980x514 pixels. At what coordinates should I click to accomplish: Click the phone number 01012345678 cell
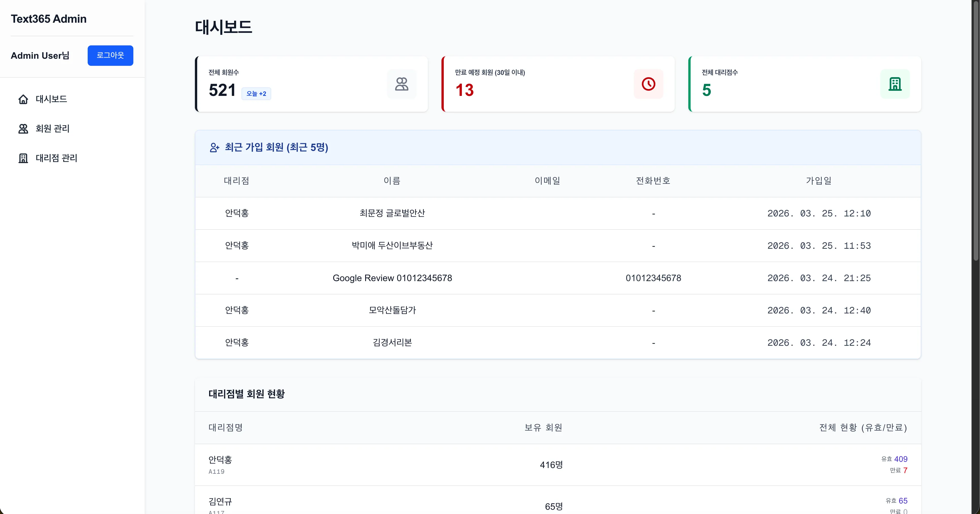click(653, 278)
